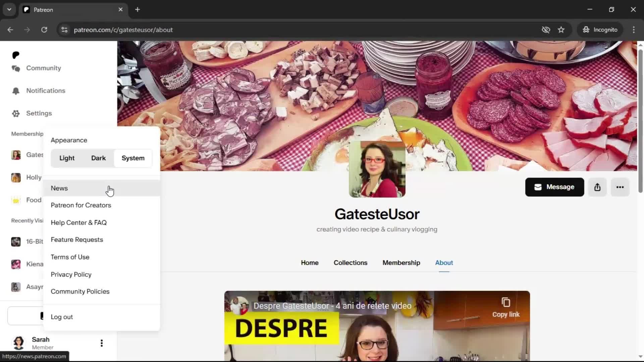This screenshot has width=644, height=362.
Task: Click the 'creating video recipe & culinary vlogging' text
Action: pos(377,230)
